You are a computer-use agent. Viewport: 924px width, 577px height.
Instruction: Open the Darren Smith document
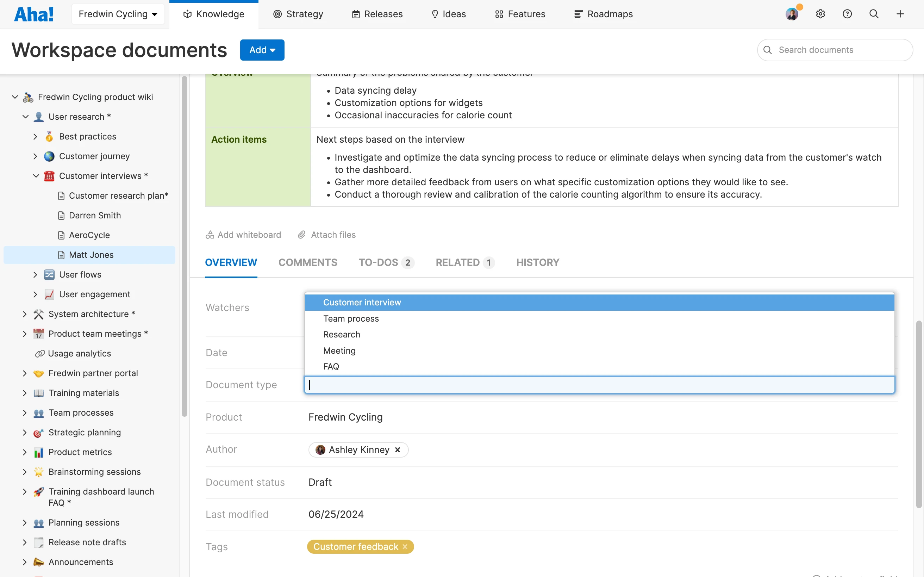(95, 215)
